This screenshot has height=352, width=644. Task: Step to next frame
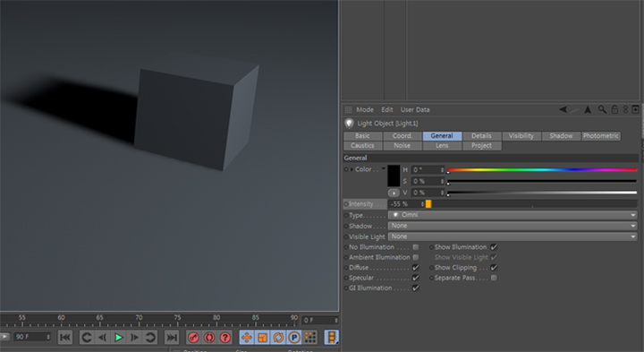click(x=134, y=338)
